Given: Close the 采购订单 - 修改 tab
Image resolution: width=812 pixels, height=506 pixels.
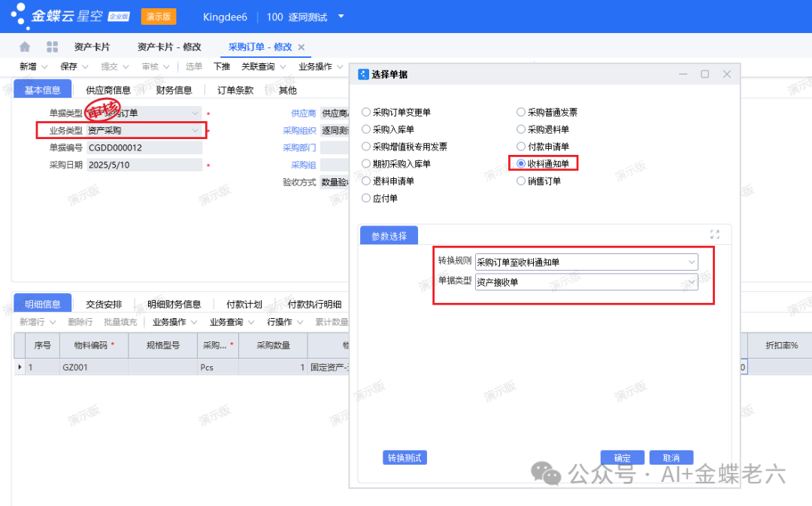Looking at the screenshot, I should pos(301,47).
